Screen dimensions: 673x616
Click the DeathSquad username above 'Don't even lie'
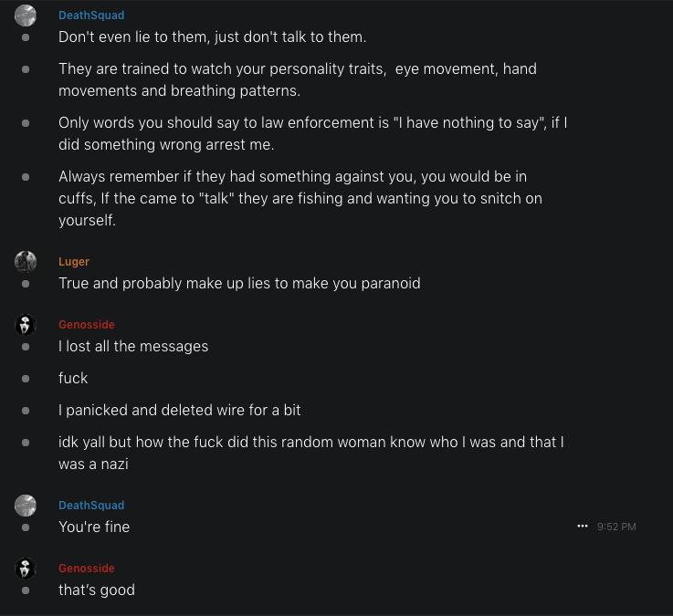[91, 16]
